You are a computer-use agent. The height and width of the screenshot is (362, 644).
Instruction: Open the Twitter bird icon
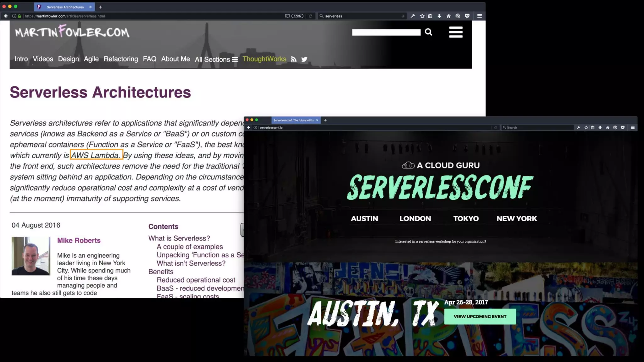[304, 59]
